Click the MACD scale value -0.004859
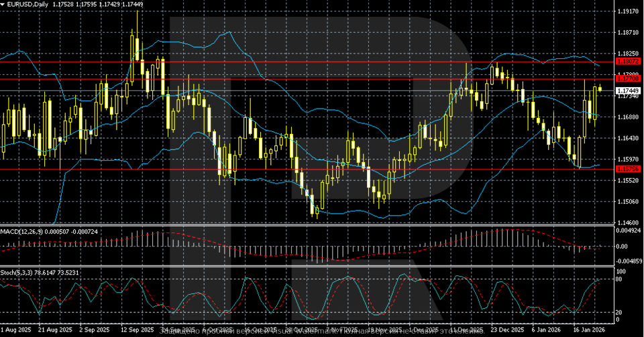Image resolution: width=644 pixels, height=337 pixels. pyautogui.click(x=629, y=261)
